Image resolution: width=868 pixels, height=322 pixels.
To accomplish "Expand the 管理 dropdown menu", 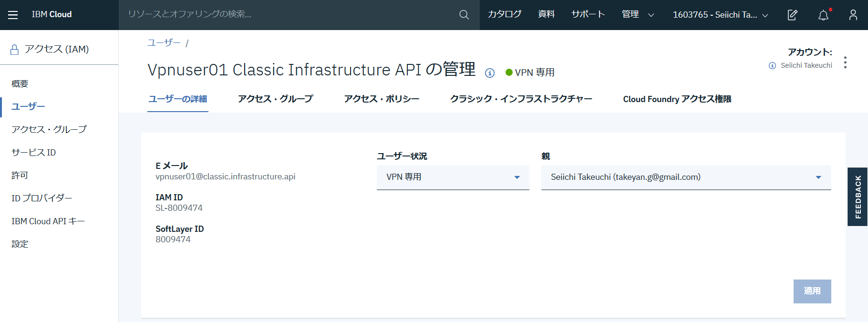I will [x=638, y=15].
